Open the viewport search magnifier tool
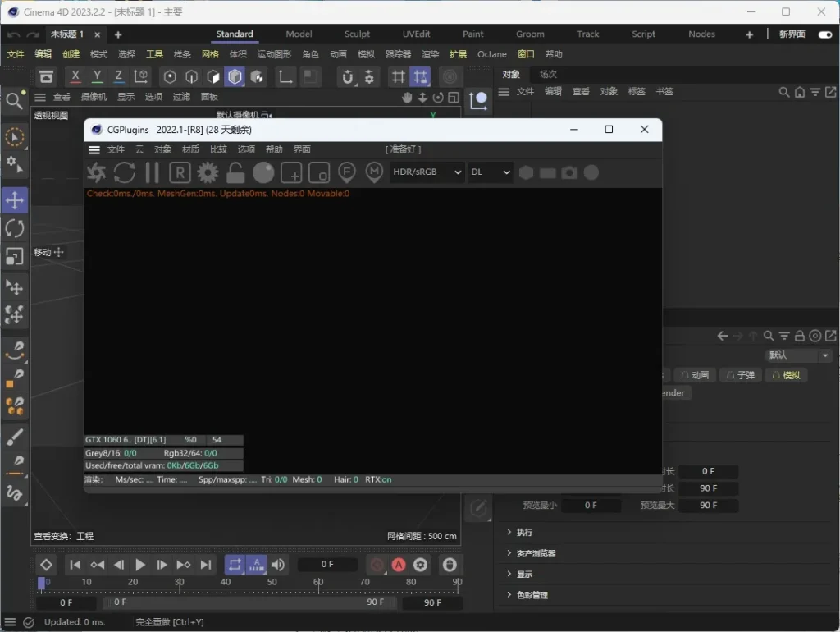Image resolution: width=840 pixels, height=632 pixels. coord(15,101)
